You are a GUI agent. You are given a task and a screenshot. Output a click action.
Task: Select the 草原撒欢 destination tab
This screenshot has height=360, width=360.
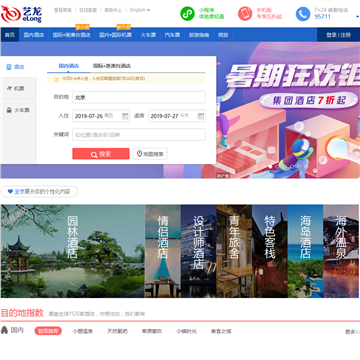[x=152, y=331]
